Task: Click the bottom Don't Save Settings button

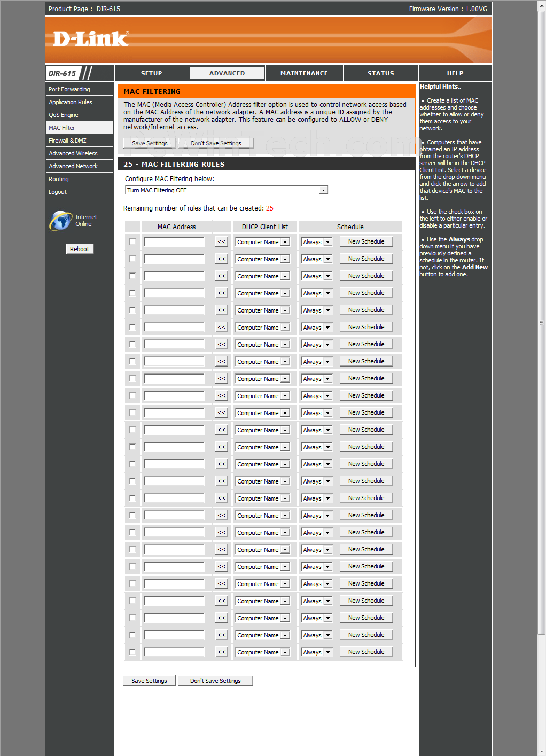Action: [x=215, y=681]
